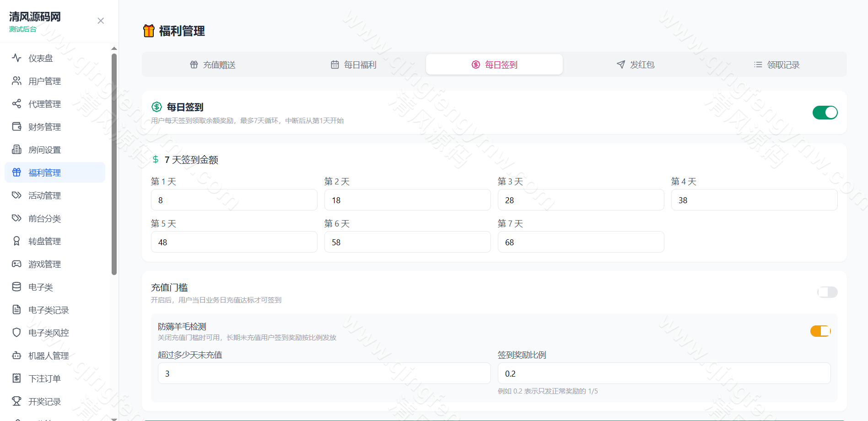Select the 每日签到 tab
This screenshot has width=868, height=421.
pyautogui.click(x=494, y=65)
